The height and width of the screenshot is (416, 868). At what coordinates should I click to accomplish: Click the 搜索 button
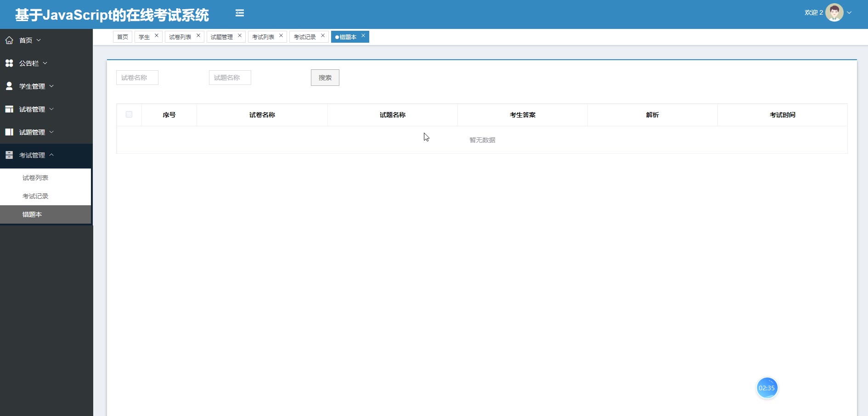325,78
